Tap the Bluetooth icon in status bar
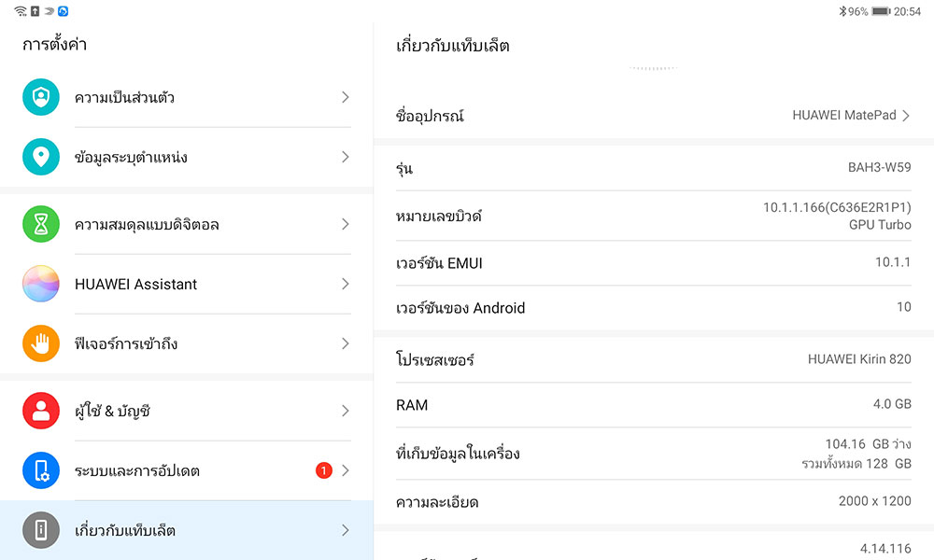Viewport: 934px width, 560px height. tap(842, 11)
